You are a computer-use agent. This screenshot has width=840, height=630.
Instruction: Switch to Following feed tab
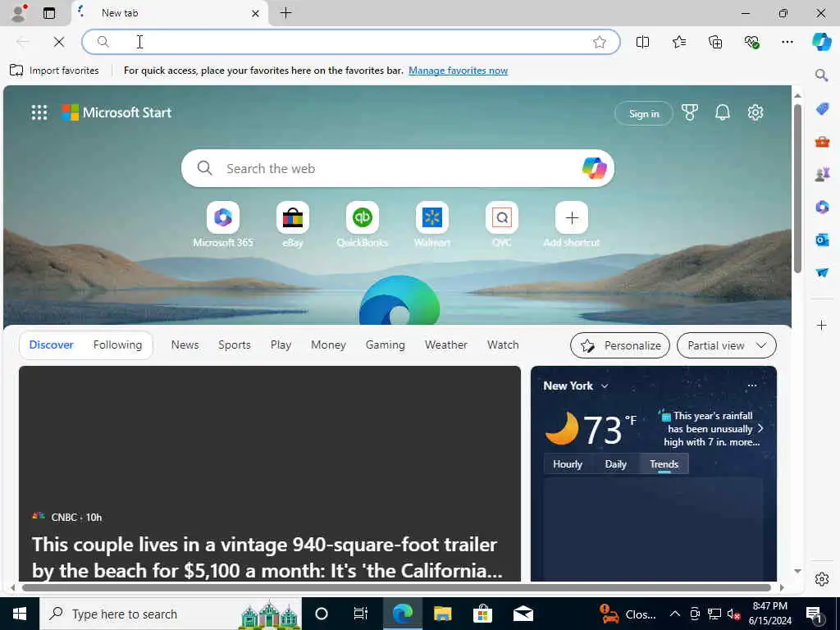[117, 345]
